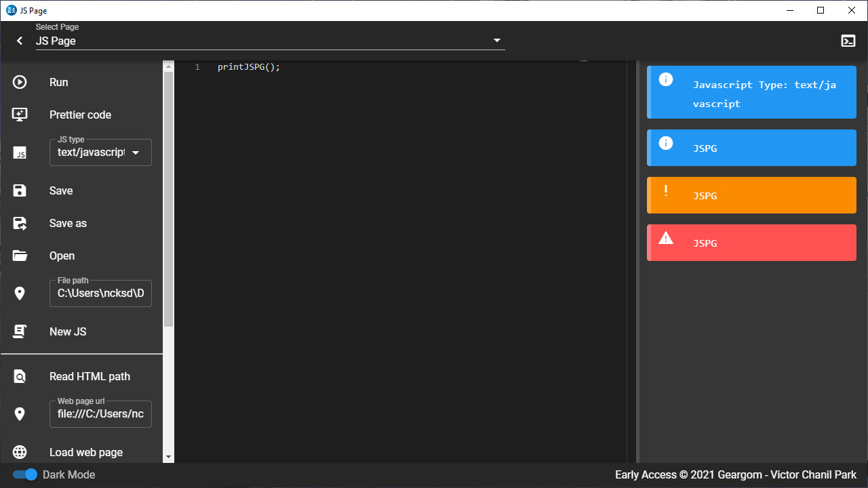Click the Load web page globe icon
The image size is (868, 488).
pyautogui.click(x=20, y=452)
